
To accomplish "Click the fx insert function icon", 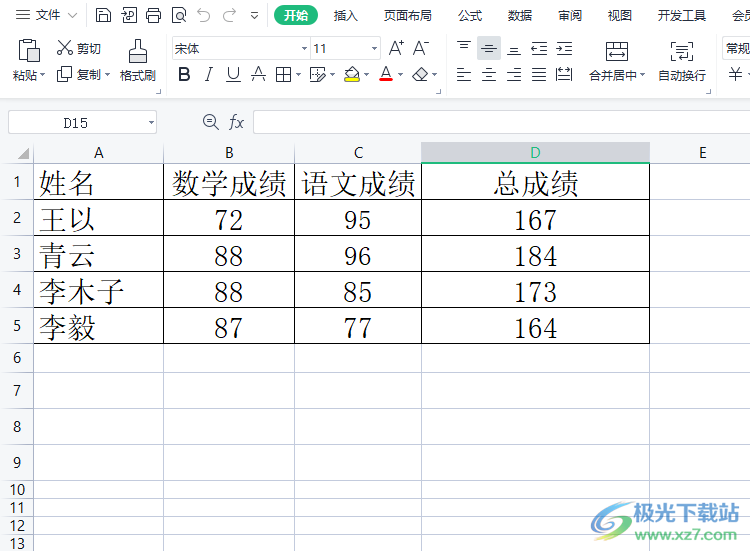I will click(x=236, y=122).
